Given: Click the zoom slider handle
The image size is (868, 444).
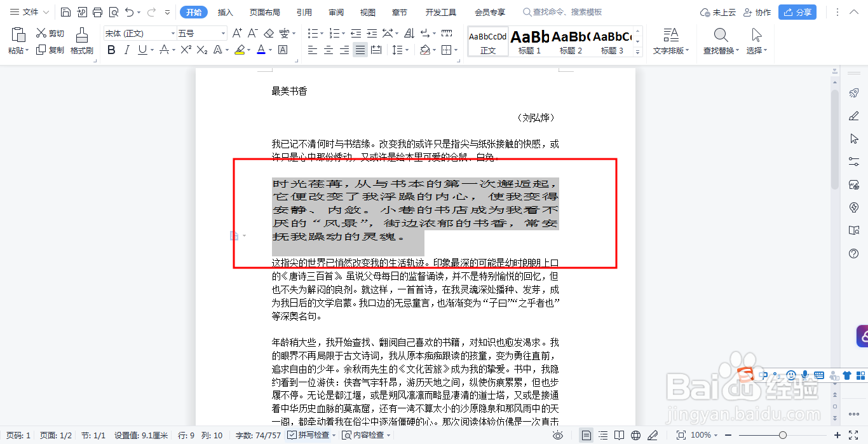Looking at the screenshot, I should 783,435.
